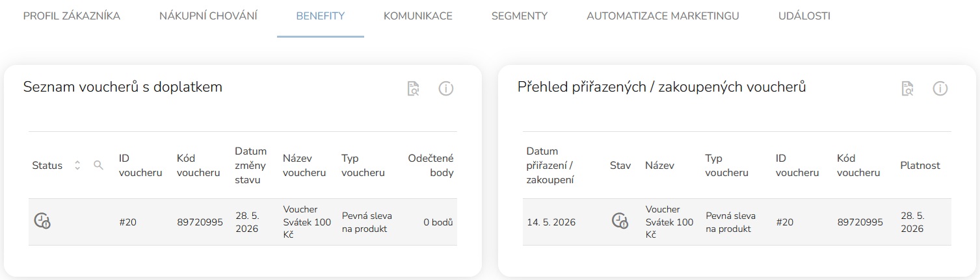This screenshot has width=980, height=280.
Task: Sort by Status using arrows
Action: click(x=77, y=166)
